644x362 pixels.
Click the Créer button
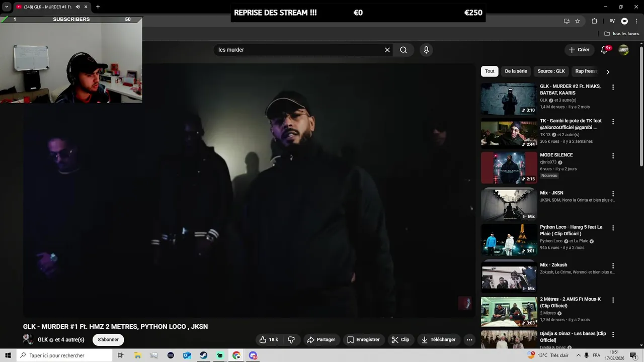coord(579,50)
